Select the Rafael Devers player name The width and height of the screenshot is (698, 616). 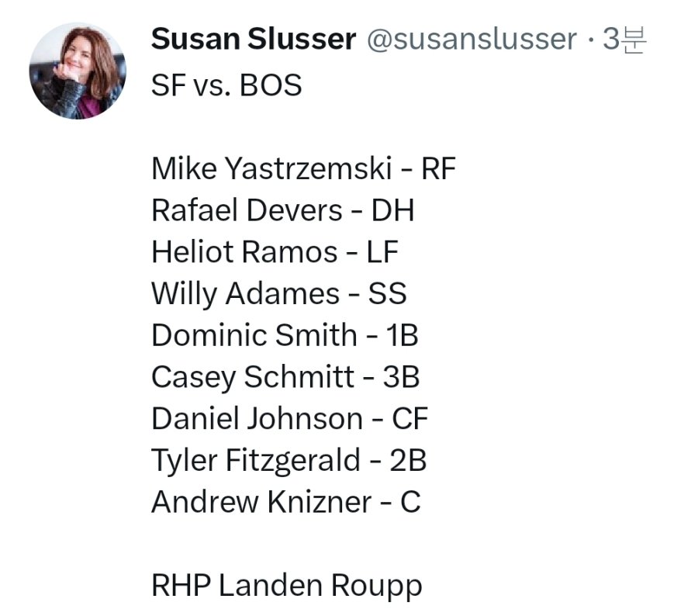(x=247, y=210)
